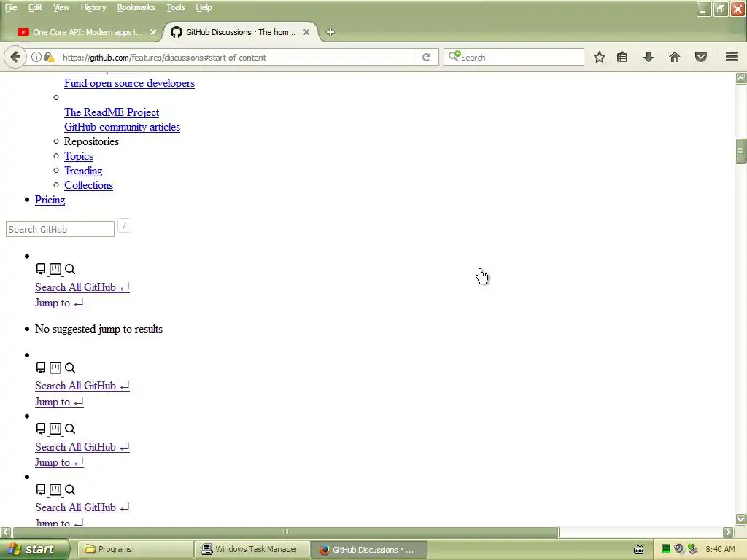Click the address bar URL field
The height and width of the screenshot is (560, 747).
click(239, 57)
